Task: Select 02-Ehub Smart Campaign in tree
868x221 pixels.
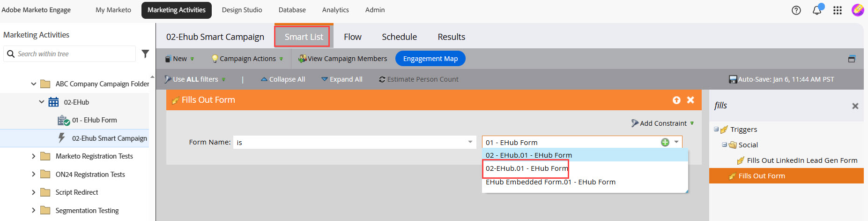Action: pos(74,138)
